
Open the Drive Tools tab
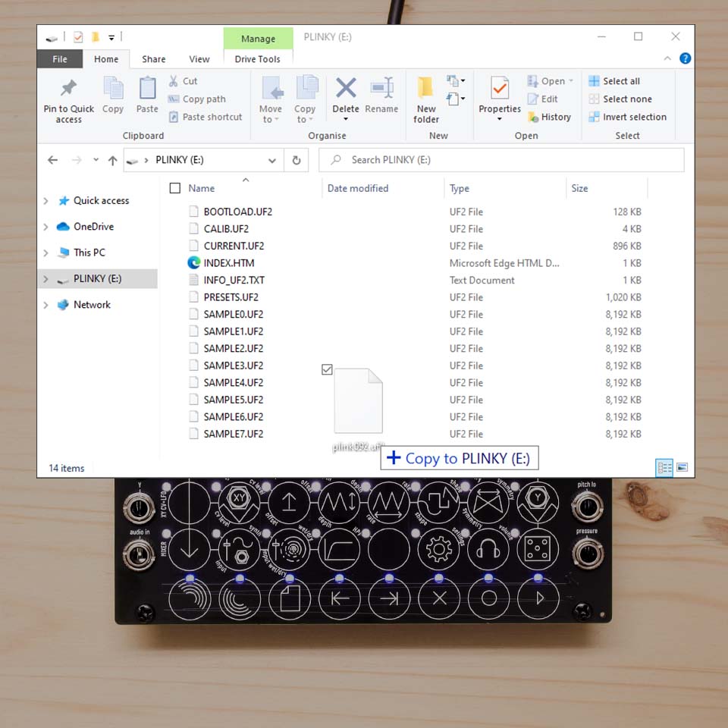coord(258,59)
